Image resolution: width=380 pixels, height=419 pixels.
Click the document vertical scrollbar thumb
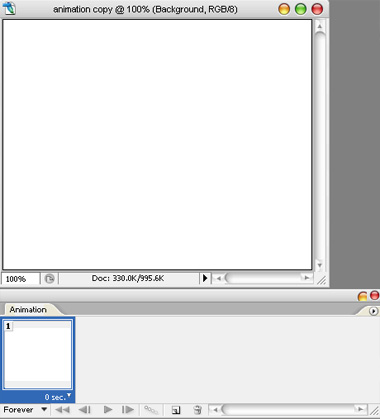tap(319, 146)
